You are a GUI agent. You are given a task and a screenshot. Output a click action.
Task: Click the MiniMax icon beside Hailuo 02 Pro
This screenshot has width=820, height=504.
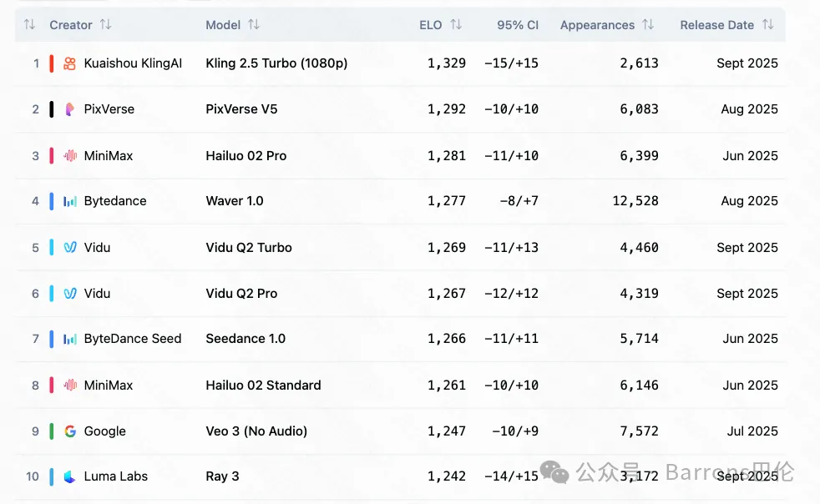(x=70, y=156)
